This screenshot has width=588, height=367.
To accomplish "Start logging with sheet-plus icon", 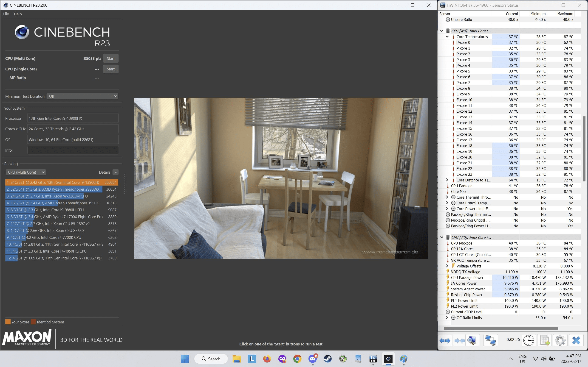I will point(544,340).
